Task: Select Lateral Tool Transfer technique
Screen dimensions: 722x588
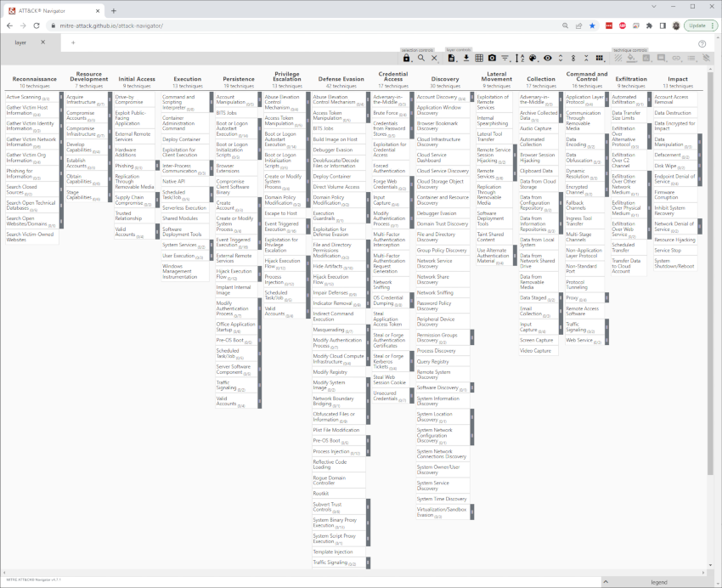Action: point(494,137)
